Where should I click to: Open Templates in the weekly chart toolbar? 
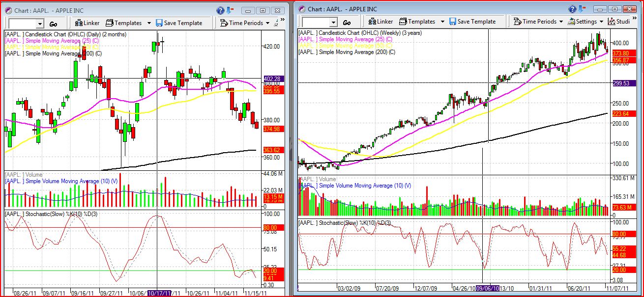[417, 22]
